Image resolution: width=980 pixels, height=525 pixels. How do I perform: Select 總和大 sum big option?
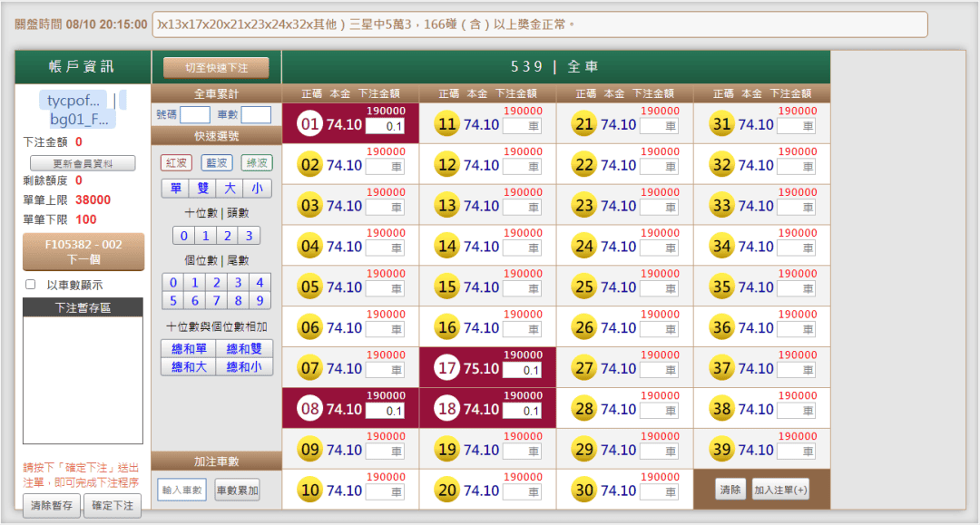(189, 366)
